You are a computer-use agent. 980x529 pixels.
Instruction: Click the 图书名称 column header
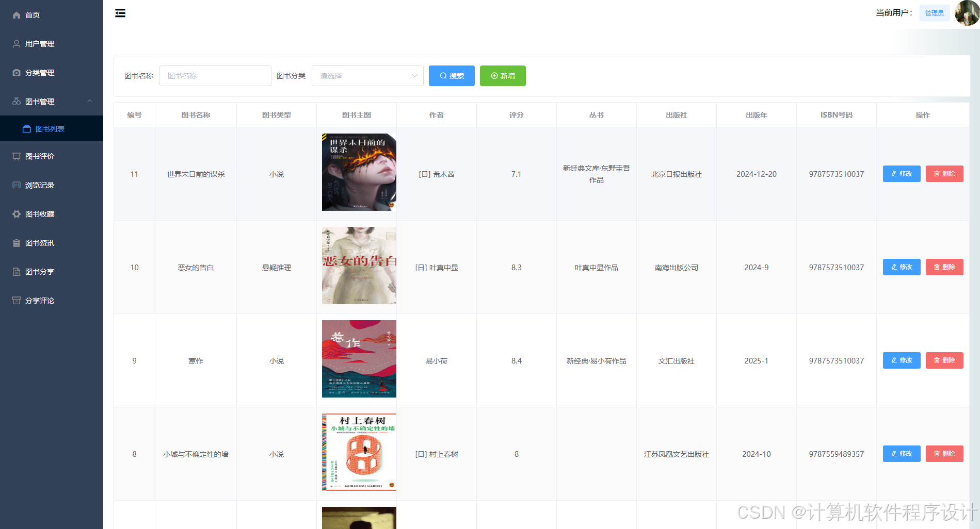pyautogui.click(x=196, y=115)
